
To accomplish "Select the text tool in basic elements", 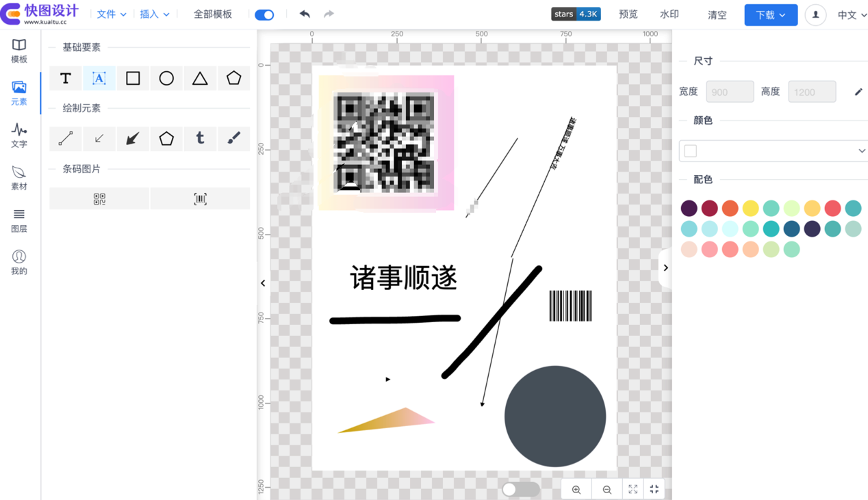I will pyautogui.click(x=65, y=78).
